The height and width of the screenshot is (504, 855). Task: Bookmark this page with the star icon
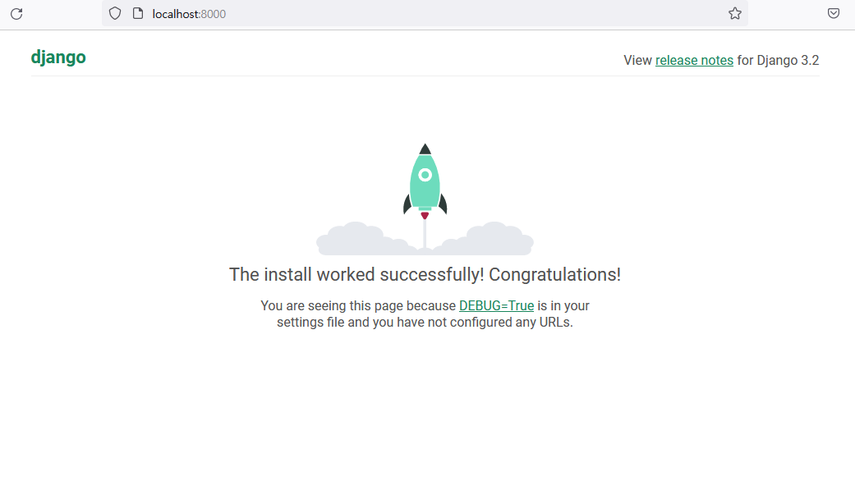735,14
